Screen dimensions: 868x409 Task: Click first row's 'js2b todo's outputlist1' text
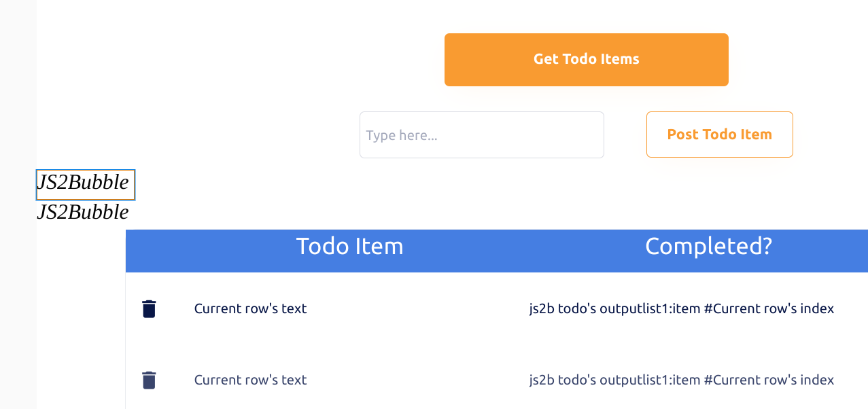[x=681, y=308]
